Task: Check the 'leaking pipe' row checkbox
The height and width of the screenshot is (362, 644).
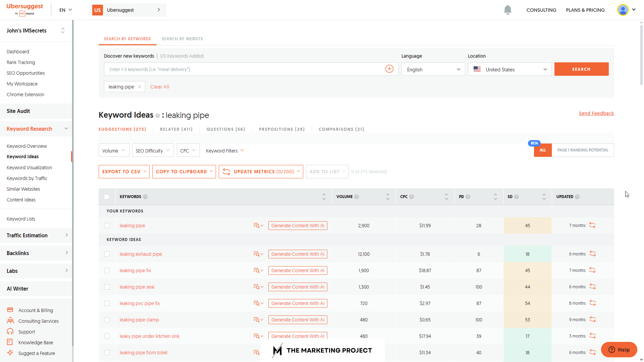Action: pos(107,226)
